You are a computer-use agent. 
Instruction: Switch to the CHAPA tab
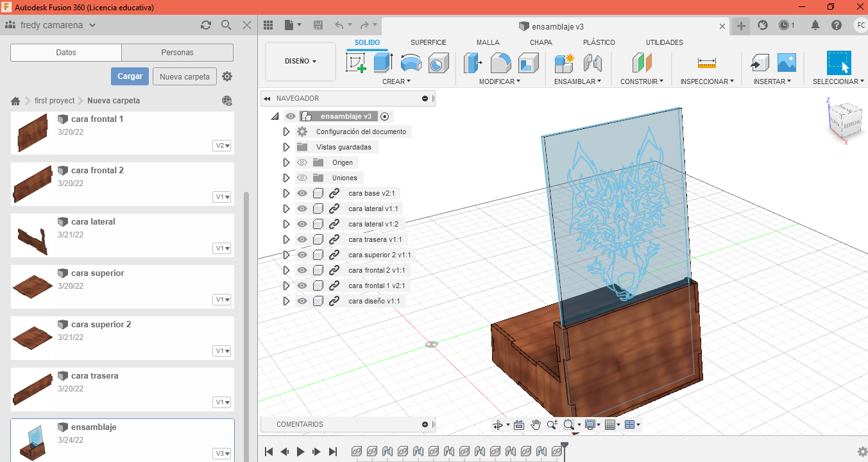[541, 42]
